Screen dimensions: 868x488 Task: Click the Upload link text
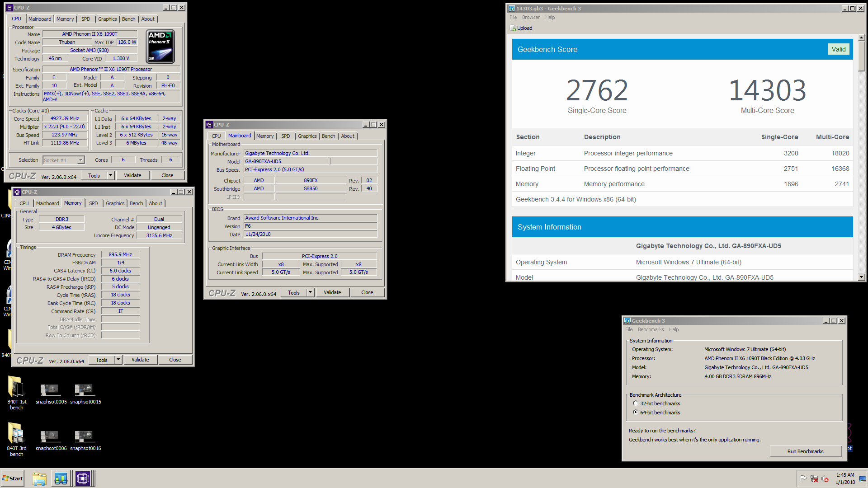(x=524, y=28)
